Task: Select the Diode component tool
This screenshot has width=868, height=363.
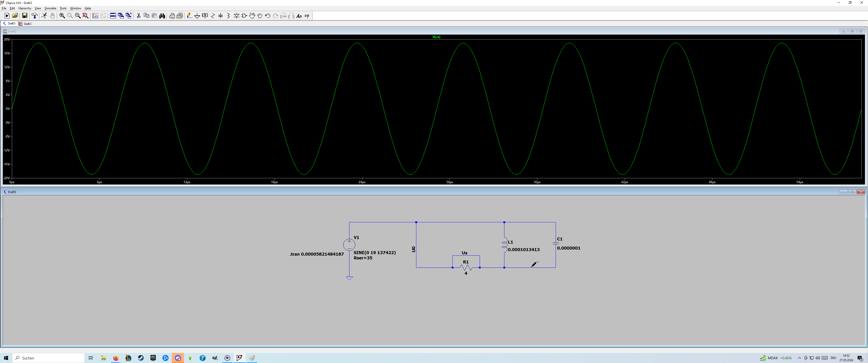Action: click(x=236, y=16)
